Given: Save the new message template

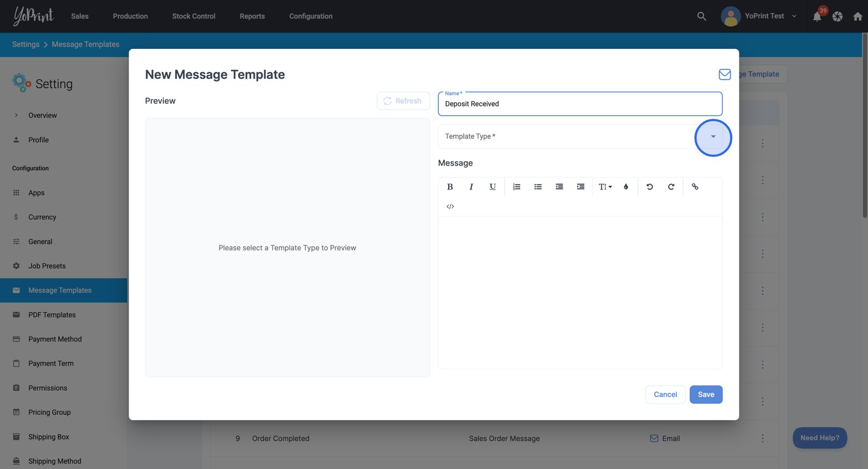Looking at the screenshot, I should pos(706,395).
